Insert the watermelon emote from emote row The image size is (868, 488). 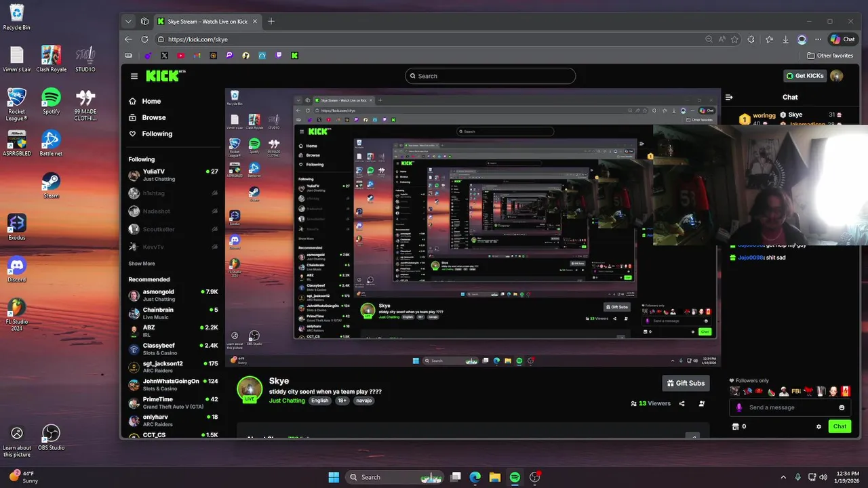[x=771, y=391]
